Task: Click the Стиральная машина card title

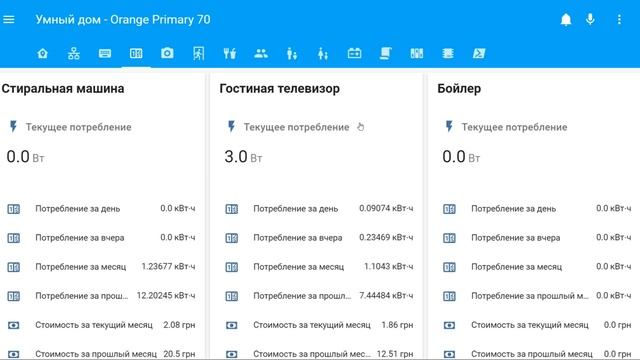Action: (x=63, y=89)
